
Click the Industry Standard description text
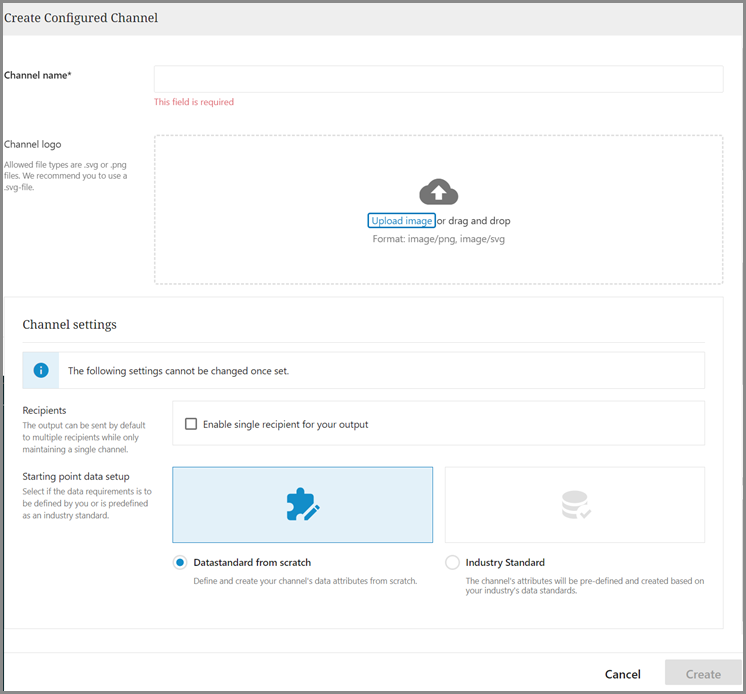point(585,586)
